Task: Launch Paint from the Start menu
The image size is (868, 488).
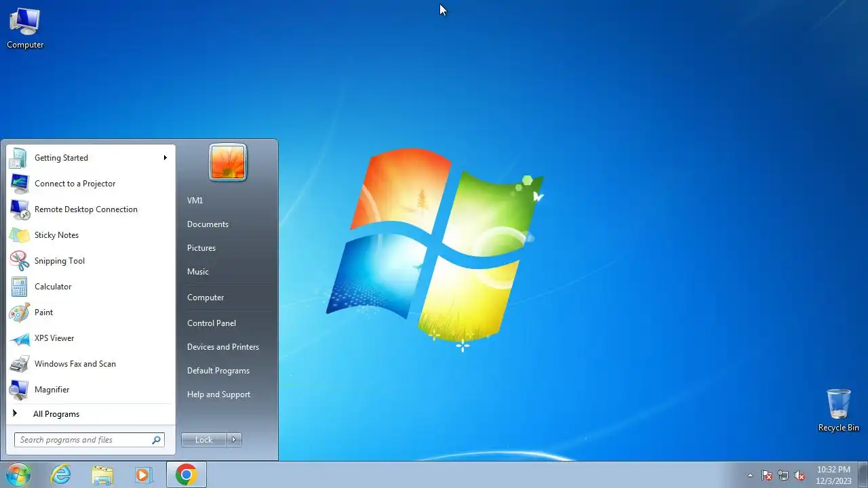Action: click(91, 312)
